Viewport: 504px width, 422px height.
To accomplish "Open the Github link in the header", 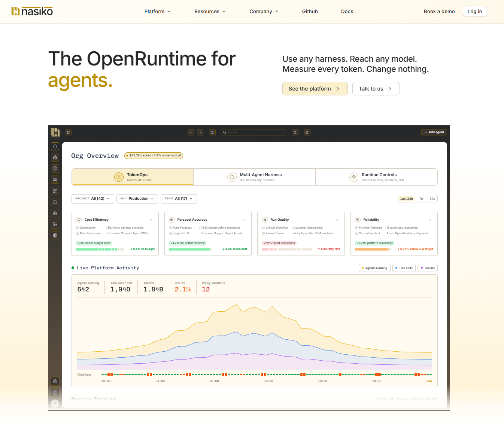I will pos(310,12).
